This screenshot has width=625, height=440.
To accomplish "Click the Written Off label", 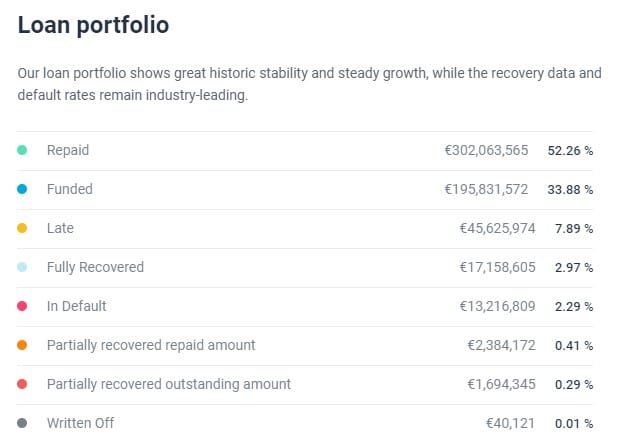I will pos(81,423).
